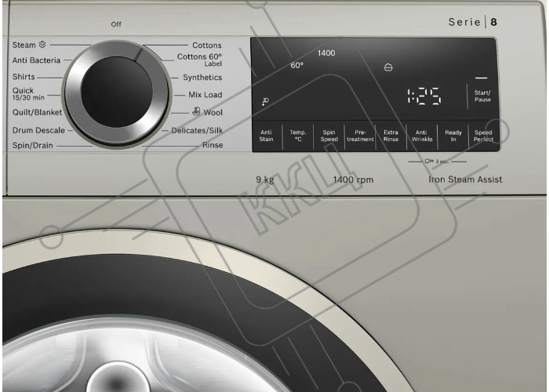Tap the Extra Rinse option

click(391, 136)
